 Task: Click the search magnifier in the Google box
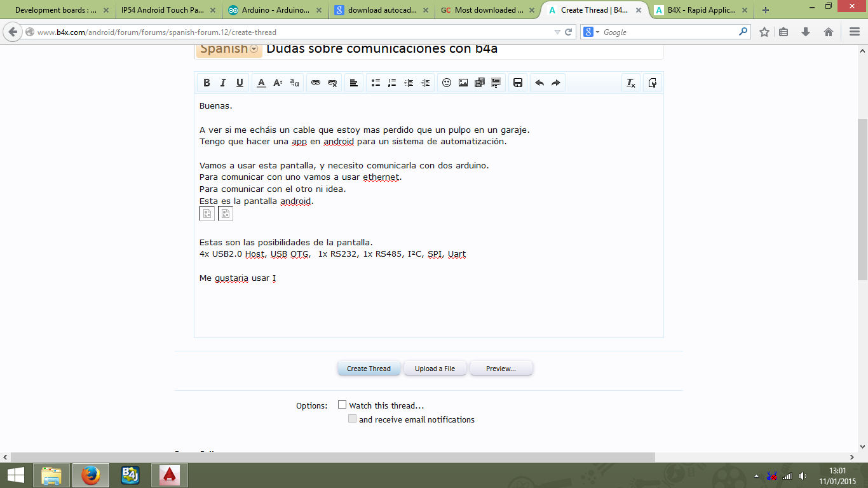coord(743,31)
